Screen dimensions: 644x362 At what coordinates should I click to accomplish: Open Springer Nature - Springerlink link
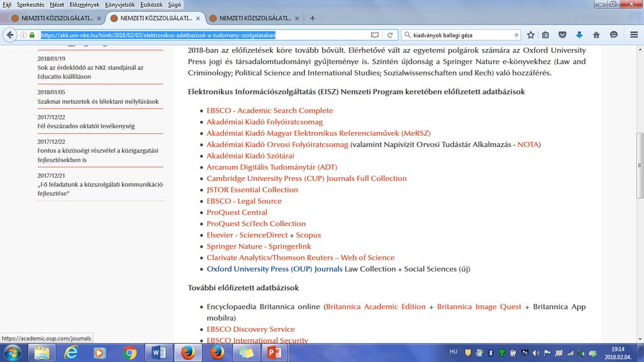(258, 246)
